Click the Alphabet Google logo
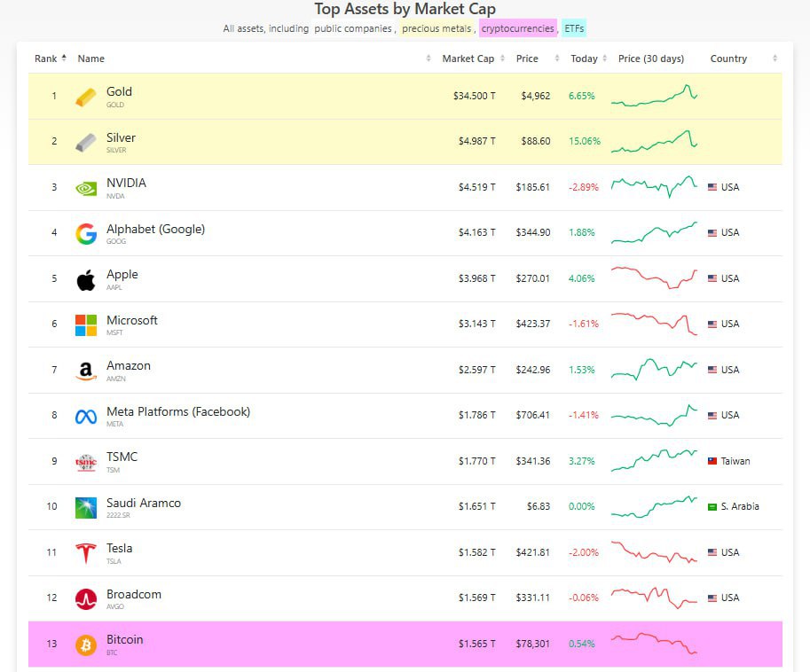The height and width of the screenshot is (672, 810). click(86, 233)
